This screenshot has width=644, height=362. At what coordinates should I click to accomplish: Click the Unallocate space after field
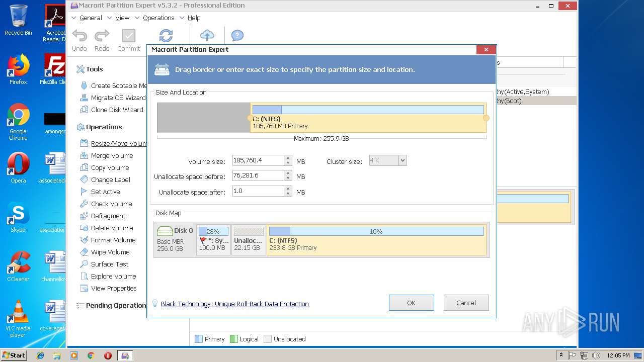tap(258, 192)
